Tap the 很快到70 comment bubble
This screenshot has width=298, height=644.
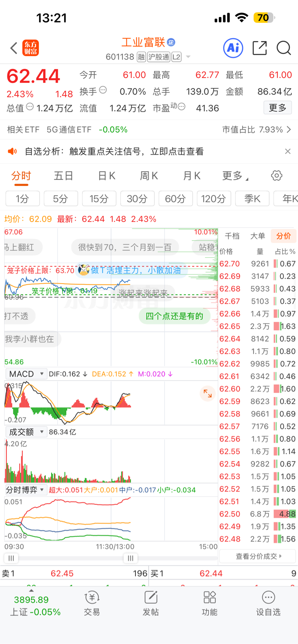pyautogui.click(x=125, y=247)
